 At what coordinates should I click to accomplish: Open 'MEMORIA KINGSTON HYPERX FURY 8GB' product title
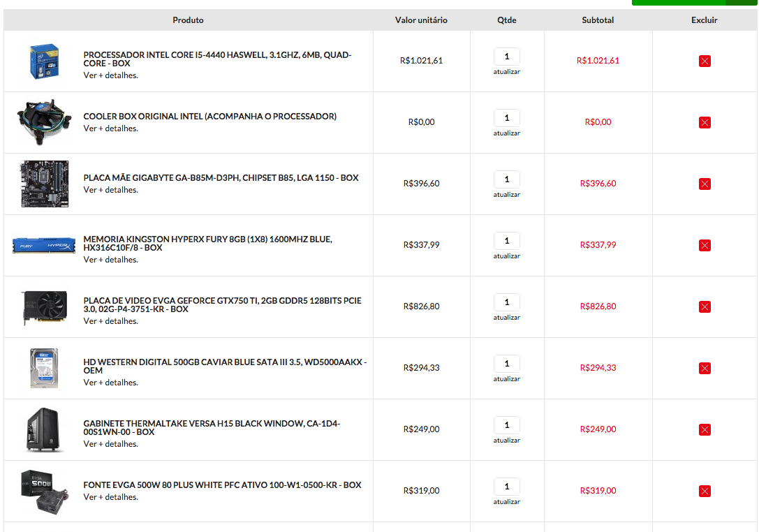pyautogui.click(x=207, y=244)
